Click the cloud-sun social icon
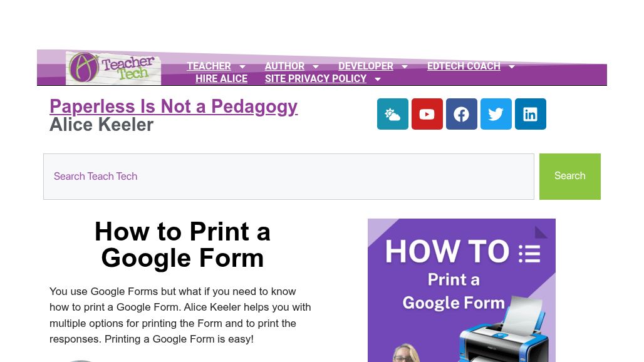 click(x=393, y=114)
